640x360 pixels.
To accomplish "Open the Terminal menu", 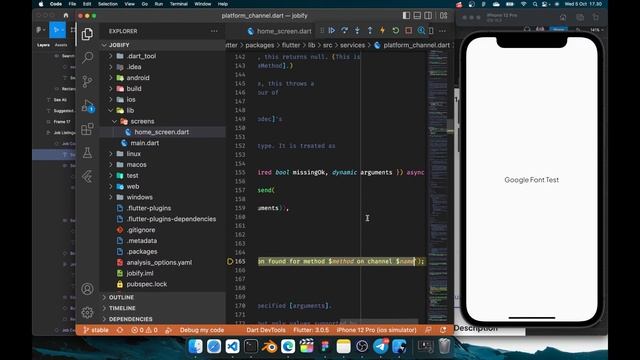I will pyautogui.click(x=178, y=4).
